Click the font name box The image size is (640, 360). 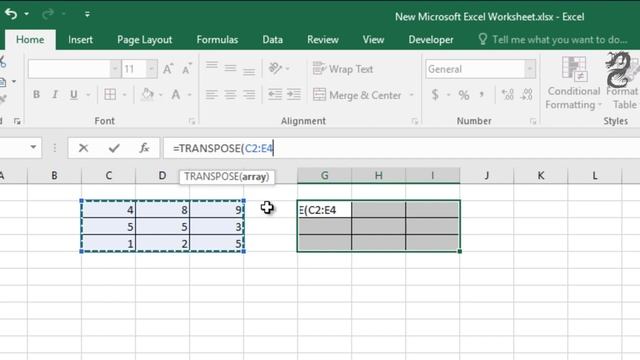[69, 69]
